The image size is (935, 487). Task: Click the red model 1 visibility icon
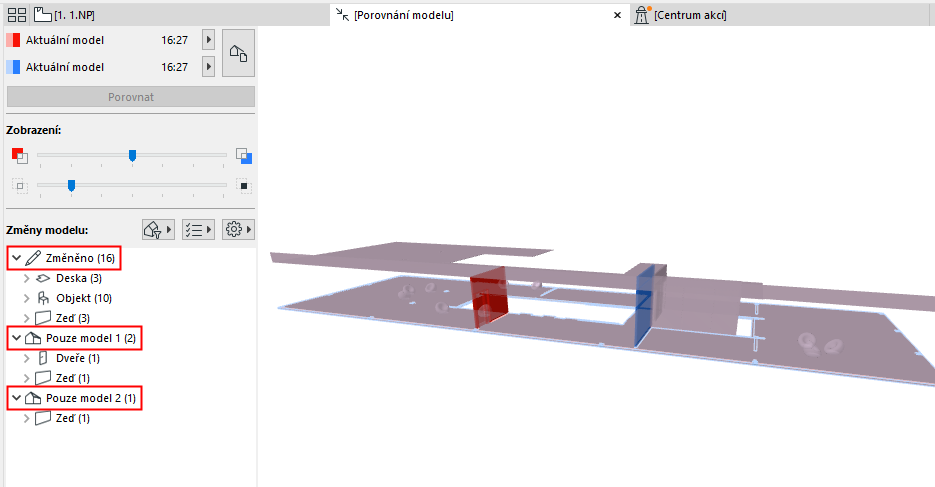point(19,156)
